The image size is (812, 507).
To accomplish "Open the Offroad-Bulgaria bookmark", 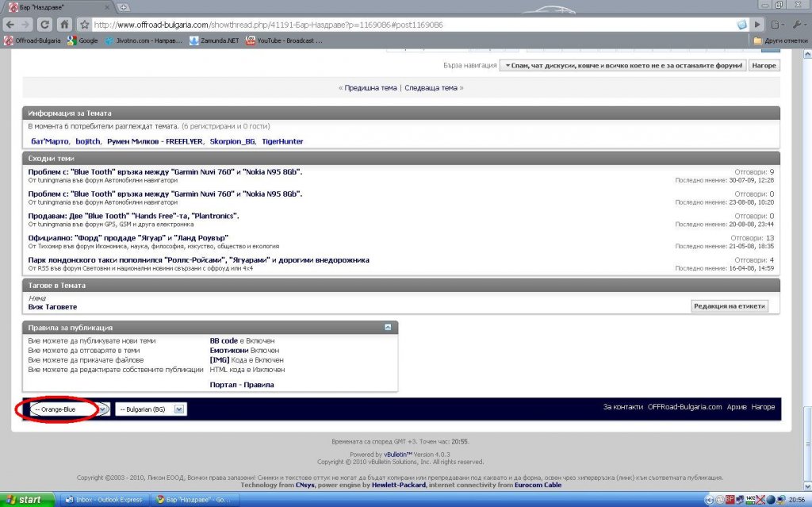I will [32, 40].
